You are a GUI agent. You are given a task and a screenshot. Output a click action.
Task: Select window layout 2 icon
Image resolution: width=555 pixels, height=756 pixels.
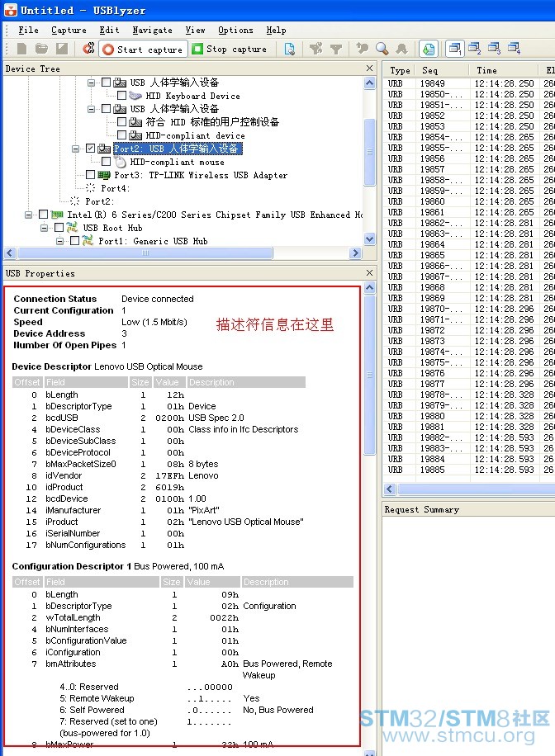pos(474,49)
